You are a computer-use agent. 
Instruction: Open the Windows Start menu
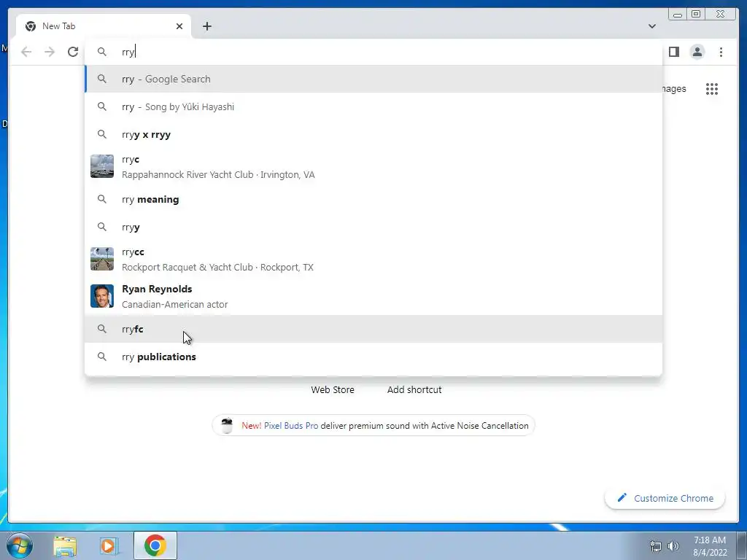click(x=19, y=545)
